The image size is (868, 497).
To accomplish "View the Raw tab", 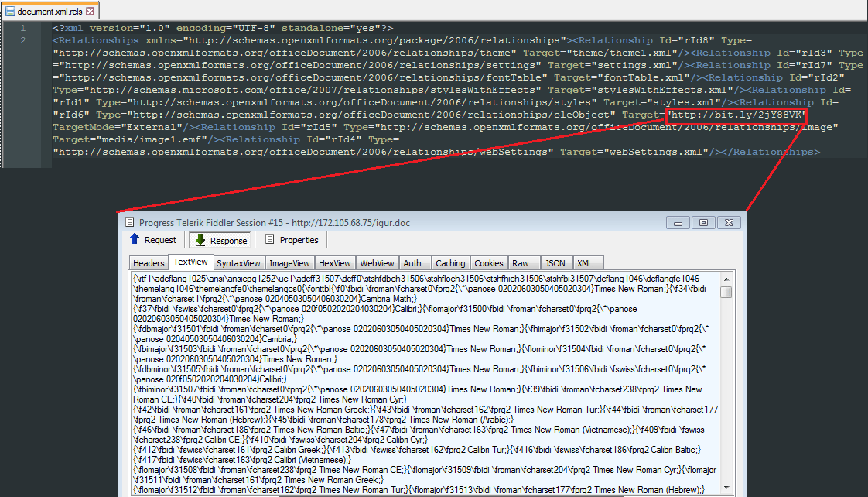I will (521, 263).
